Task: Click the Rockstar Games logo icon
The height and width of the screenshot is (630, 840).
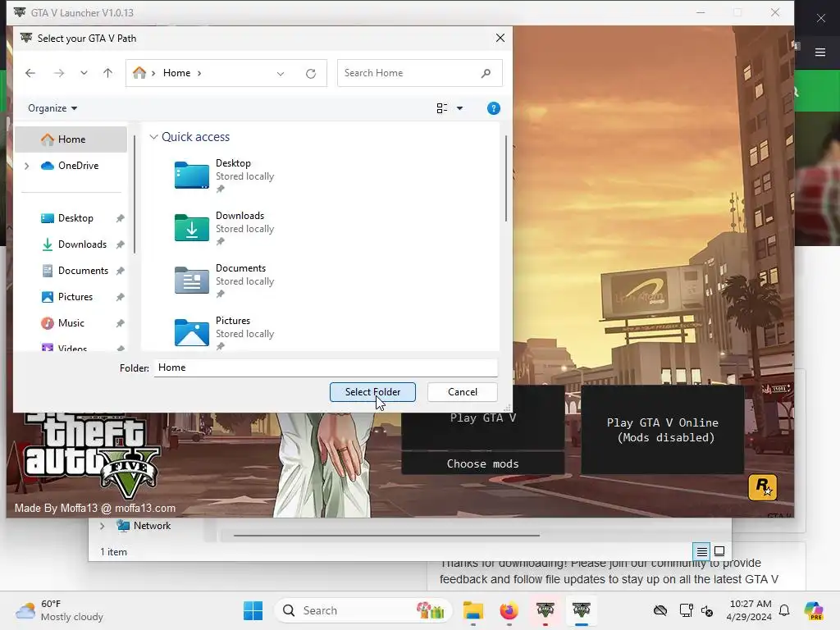Action: point(762,487)
